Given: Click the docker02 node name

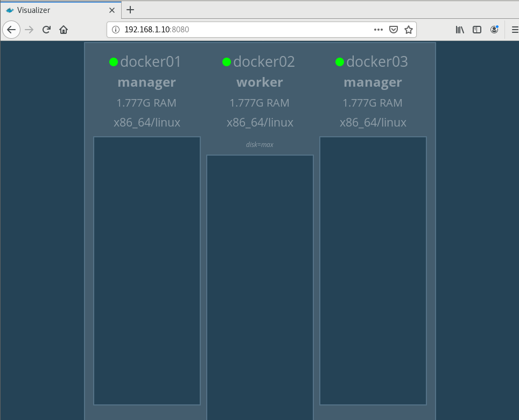Looking at the screenshot, I should [x=264, y=62].
